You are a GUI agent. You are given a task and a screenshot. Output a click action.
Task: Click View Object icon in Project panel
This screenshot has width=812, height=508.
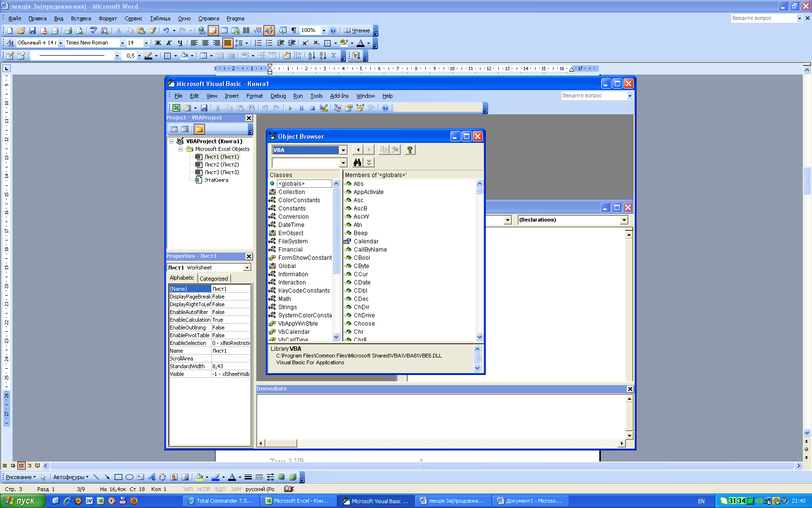[x=185, y=129]
